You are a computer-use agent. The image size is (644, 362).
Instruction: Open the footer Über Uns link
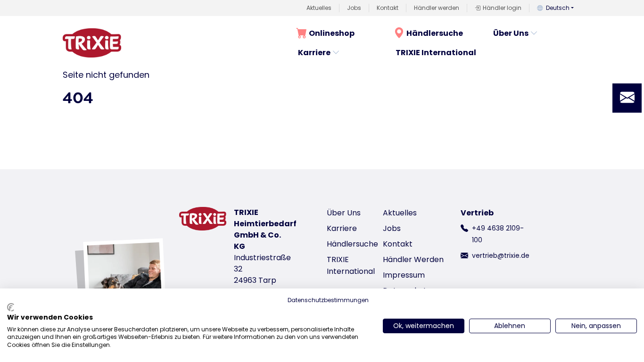coord(344,213)
